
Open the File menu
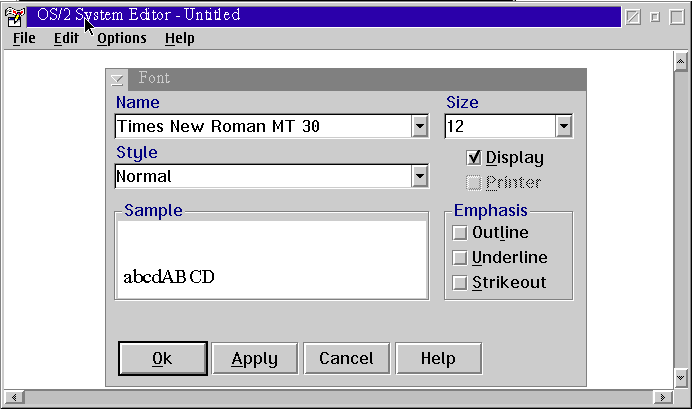click(24, 38)
